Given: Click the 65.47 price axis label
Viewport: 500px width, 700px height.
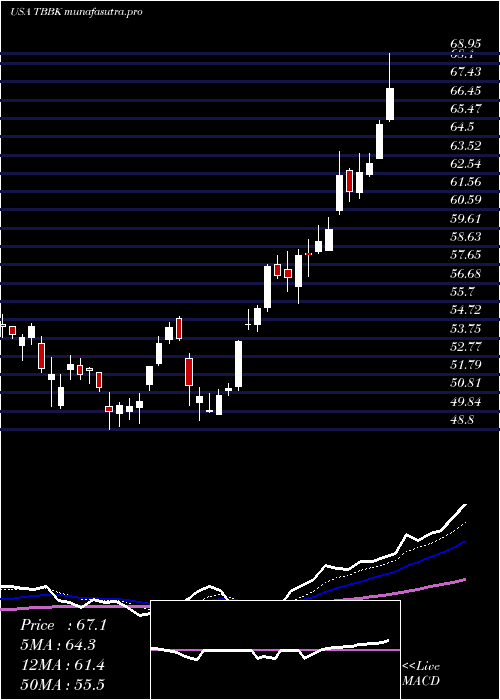Looking at the screenshot, I should point(466,108).
